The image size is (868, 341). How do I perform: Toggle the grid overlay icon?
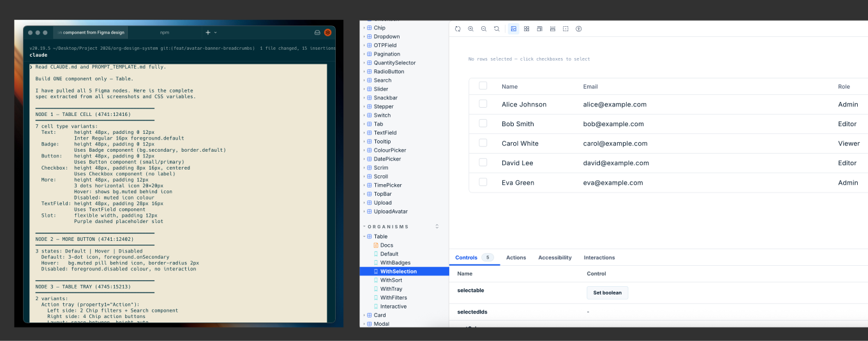coord(527,29)
